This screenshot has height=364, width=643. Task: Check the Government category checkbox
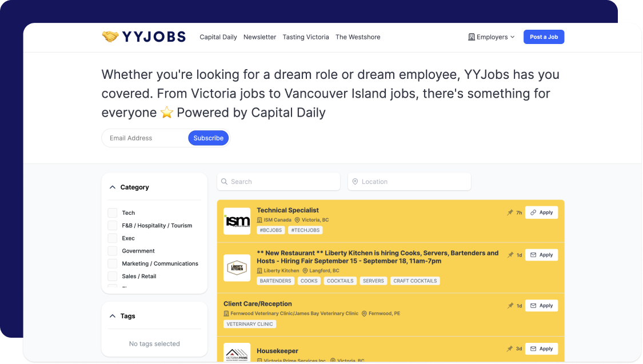pos(112,251)
